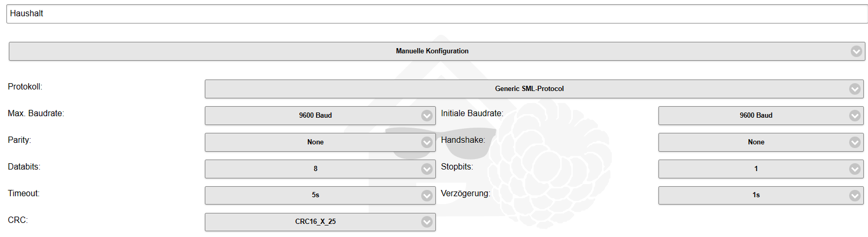Open the Generic SML-Protocol protocol dropdown

529,89
